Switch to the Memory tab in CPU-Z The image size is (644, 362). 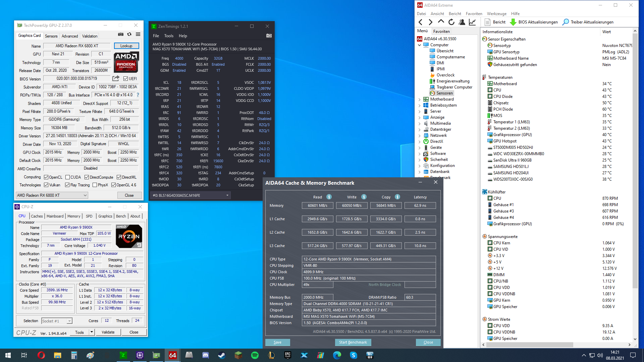tap(74, 216)
